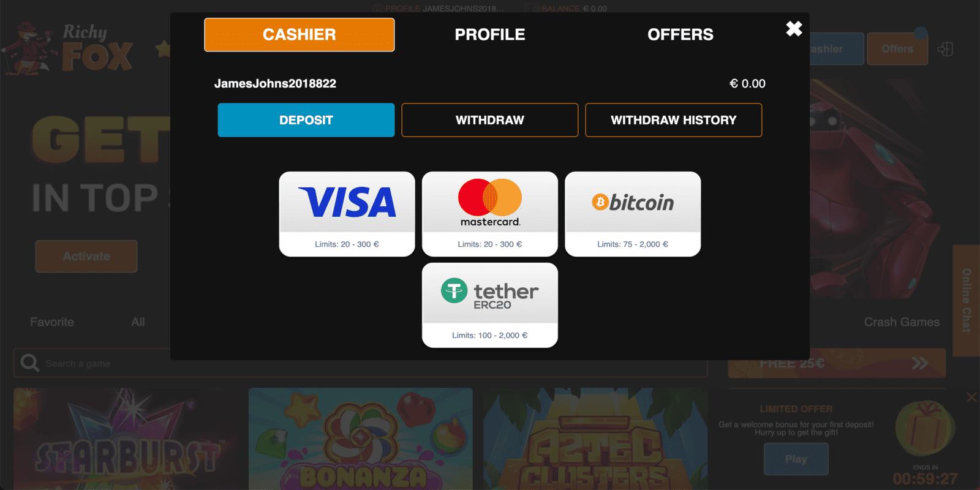This screenshot has width=980, height=490.
Task: Click the Richy Fox logo
Action: (69, 49)
